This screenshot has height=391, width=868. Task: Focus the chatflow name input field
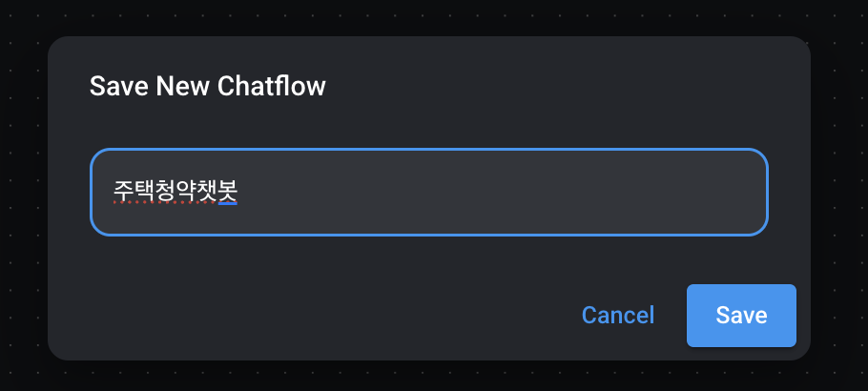[x=429, y=192]
